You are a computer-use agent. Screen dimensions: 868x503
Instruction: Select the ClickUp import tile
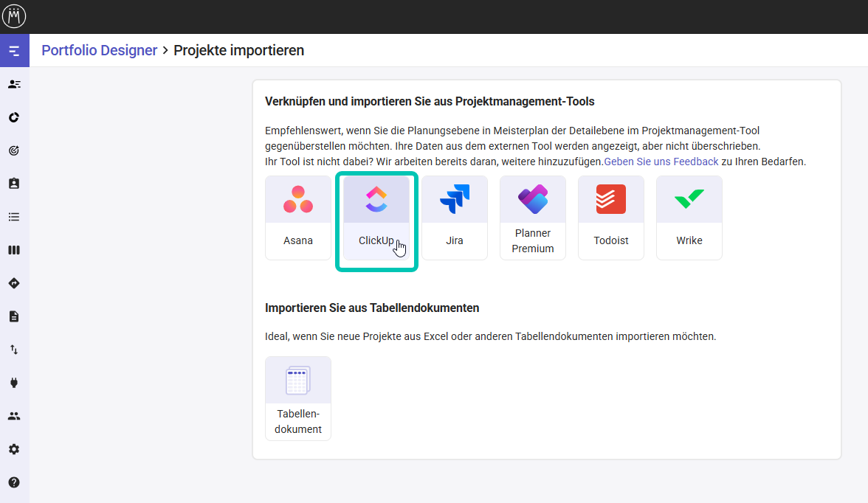(376, 218)
